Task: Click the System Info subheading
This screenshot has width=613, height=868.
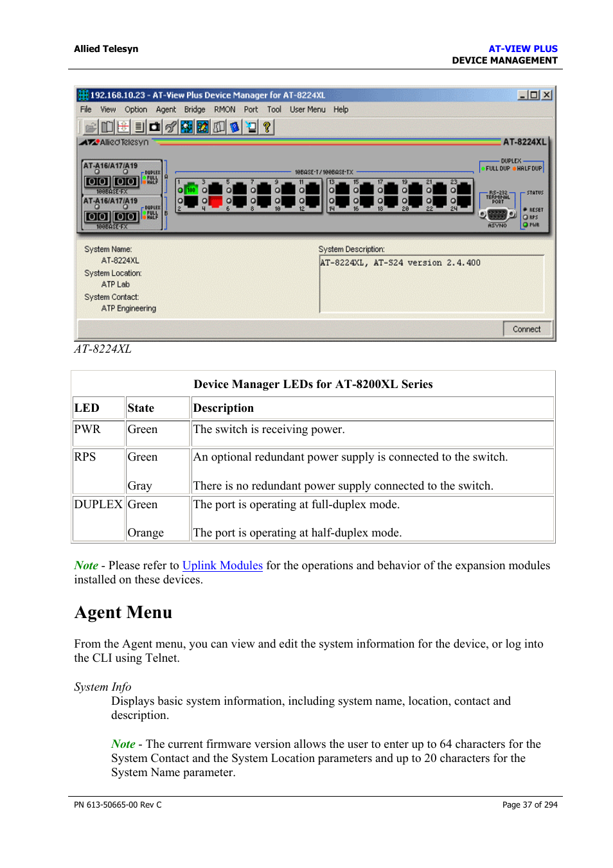Action: pos(103,687)
